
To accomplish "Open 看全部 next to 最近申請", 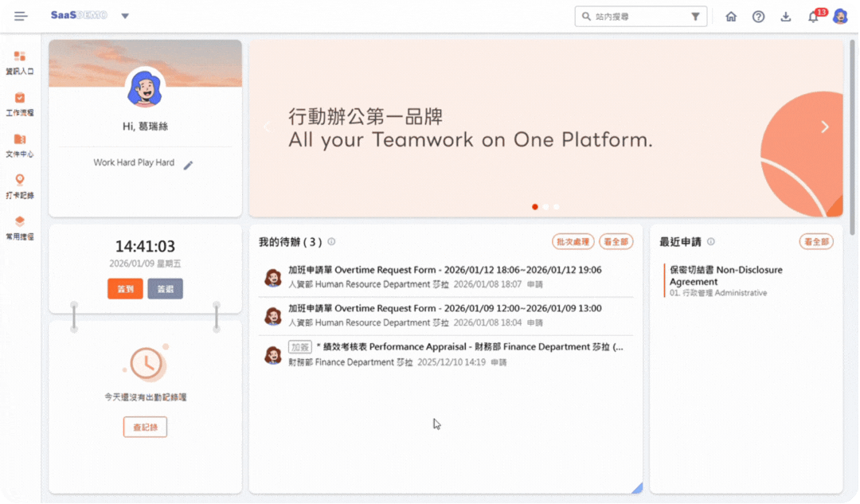I will pyautogui.click(x=816, y=241).
